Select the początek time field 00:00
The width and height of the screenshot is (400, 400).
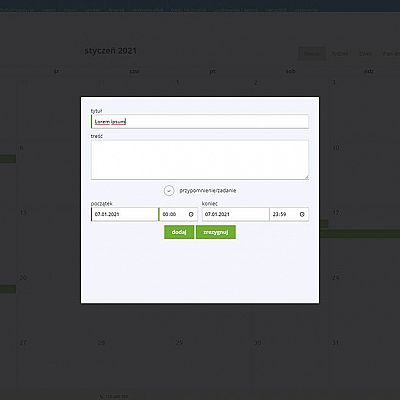coord(178,214)
